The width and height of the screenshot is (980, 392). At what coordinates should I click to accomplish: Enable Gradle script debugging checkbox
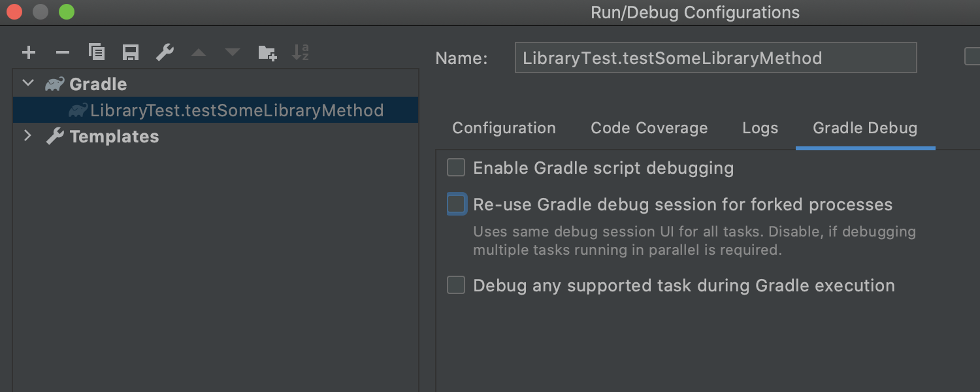coord(456,168)
